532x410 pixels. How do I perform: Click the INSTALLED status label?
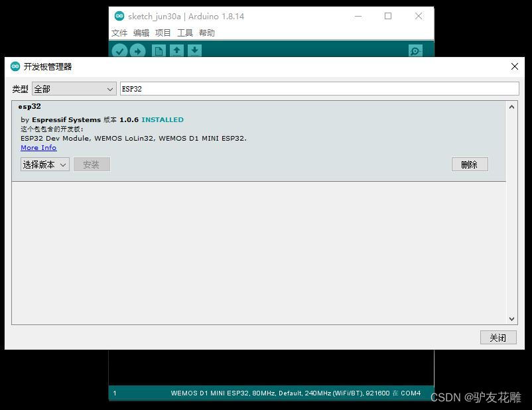tap(163, 120)
